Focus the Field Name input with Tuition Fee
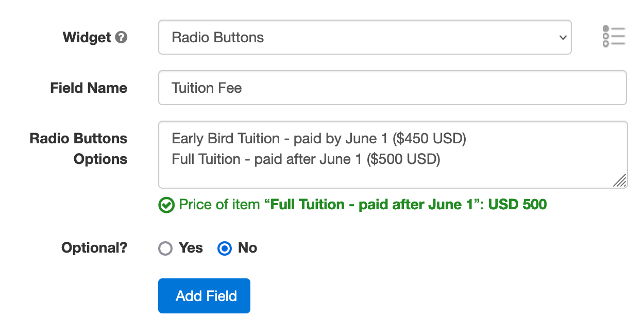 point(393,88)
